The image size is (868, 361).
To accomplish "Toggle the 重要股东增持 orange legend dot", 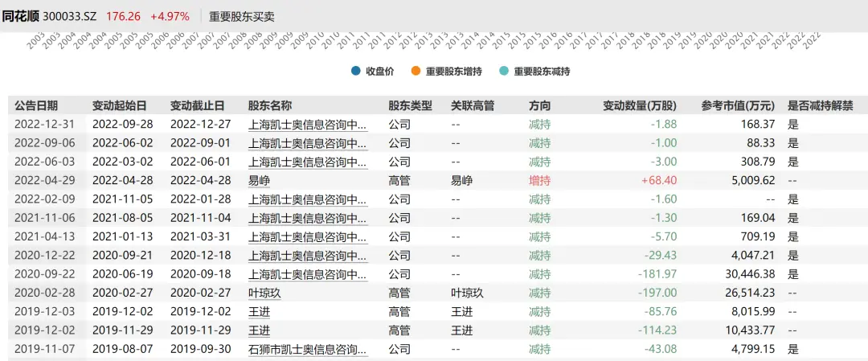I will 416,72.
